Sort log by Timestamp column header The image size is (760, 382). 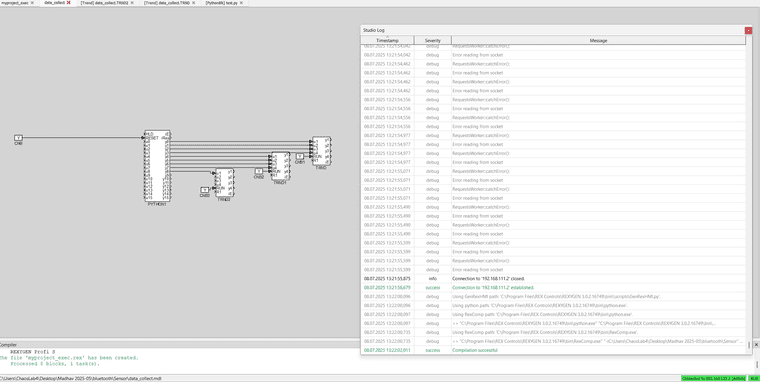[387, 41]
